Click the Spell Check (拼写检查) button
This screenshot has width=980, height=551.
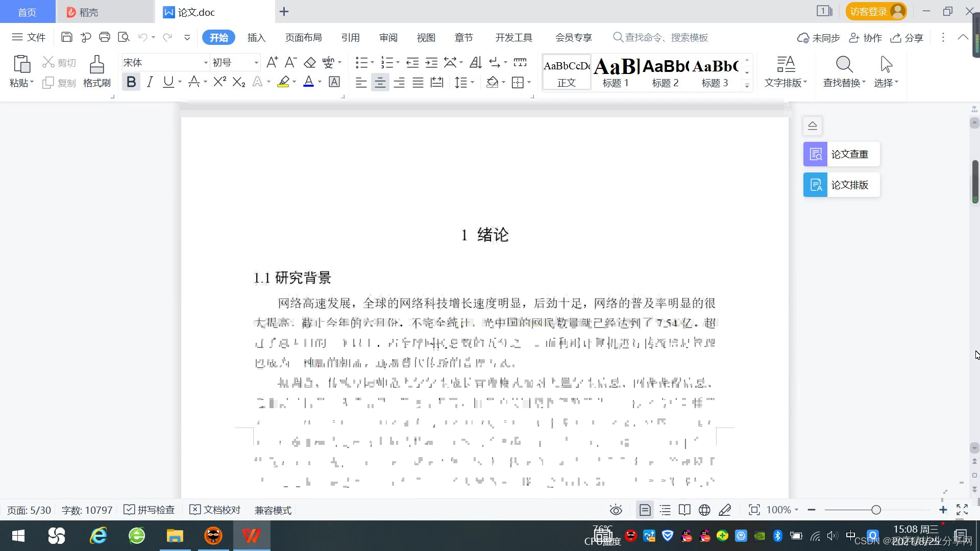(x=150, y=510)
